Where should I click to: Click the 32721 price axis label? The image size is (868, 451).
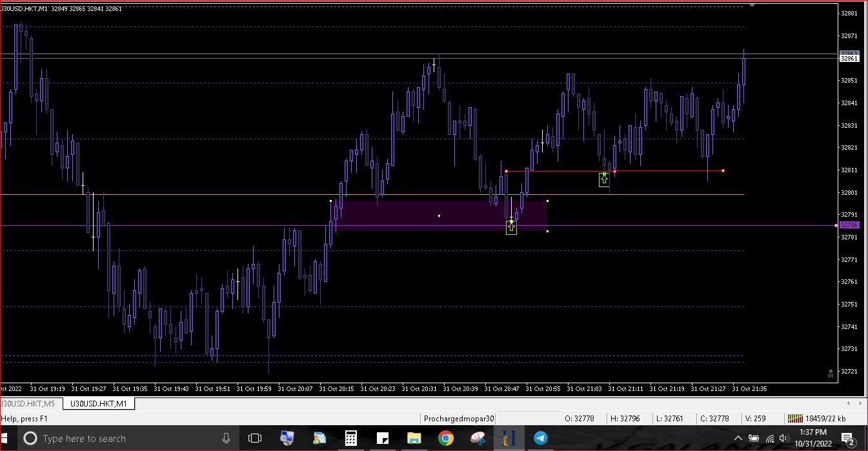pyautogui.click(x=849, y=372)
